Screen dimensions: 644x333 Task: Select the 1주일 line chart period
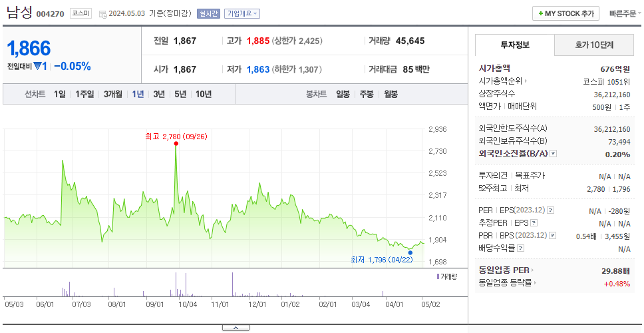pos(84,94)
